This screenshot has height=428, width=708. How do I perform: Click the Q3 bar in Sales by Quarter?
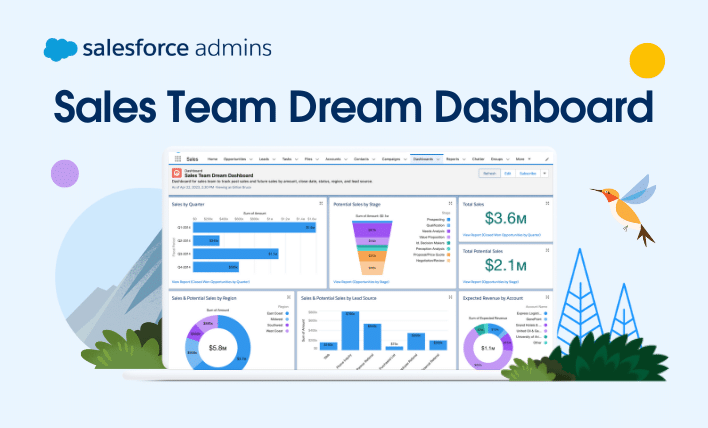pos(236,254)
